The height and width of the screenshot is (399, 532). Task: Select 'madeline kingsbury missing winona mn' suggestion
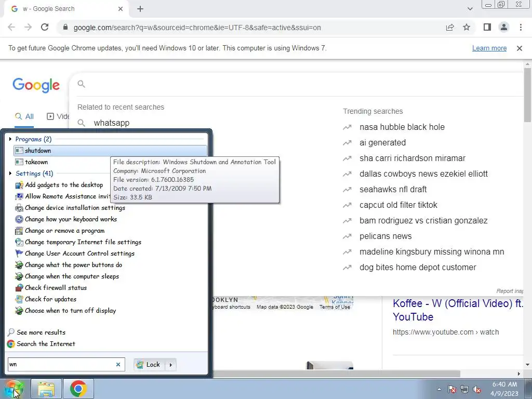coord(432,252)
